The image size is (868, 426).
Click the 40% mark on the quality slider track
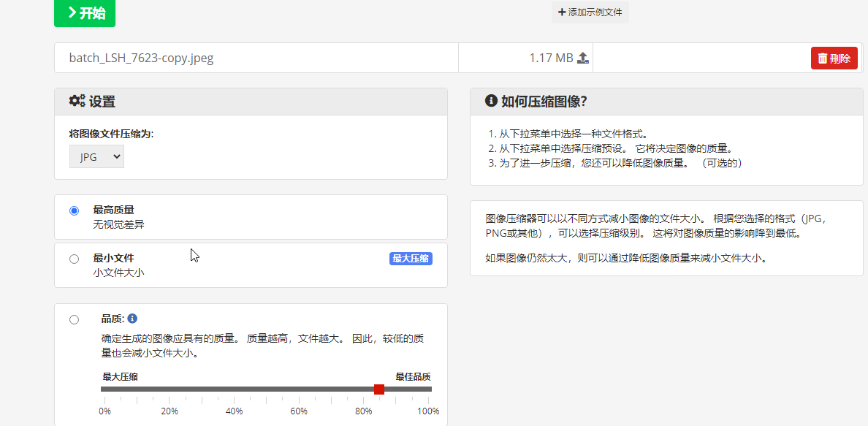[x=234, y=389]
